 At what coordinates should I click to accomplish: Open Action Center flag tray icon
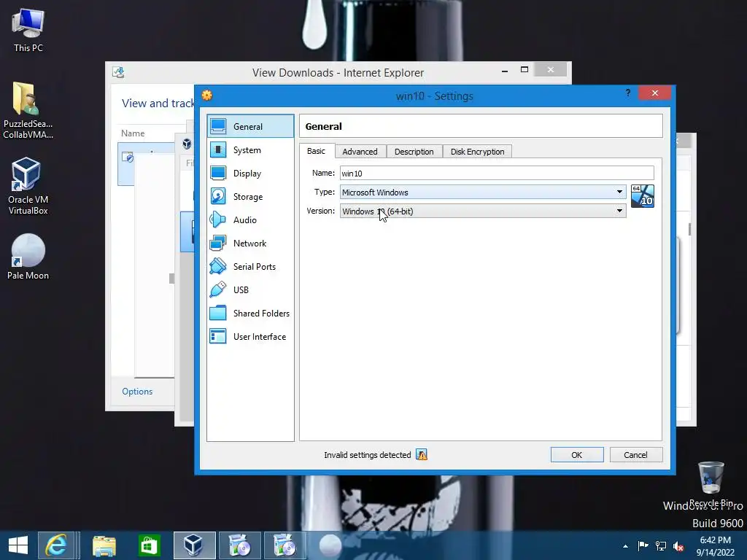pos(643,546)
